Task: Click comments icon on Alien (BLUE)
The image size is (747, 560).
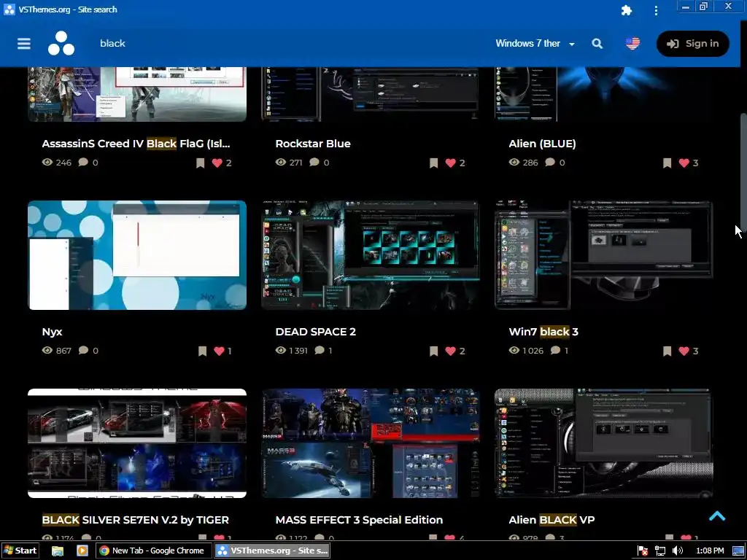Action: [x=550, y=163]
